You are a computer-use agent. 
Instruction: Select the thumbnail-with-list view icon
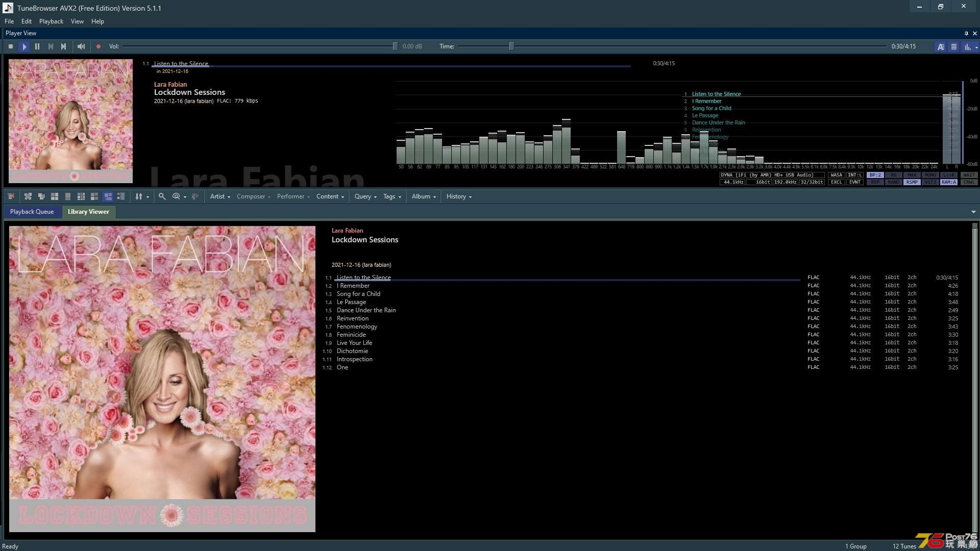click(x=94, y=196)
